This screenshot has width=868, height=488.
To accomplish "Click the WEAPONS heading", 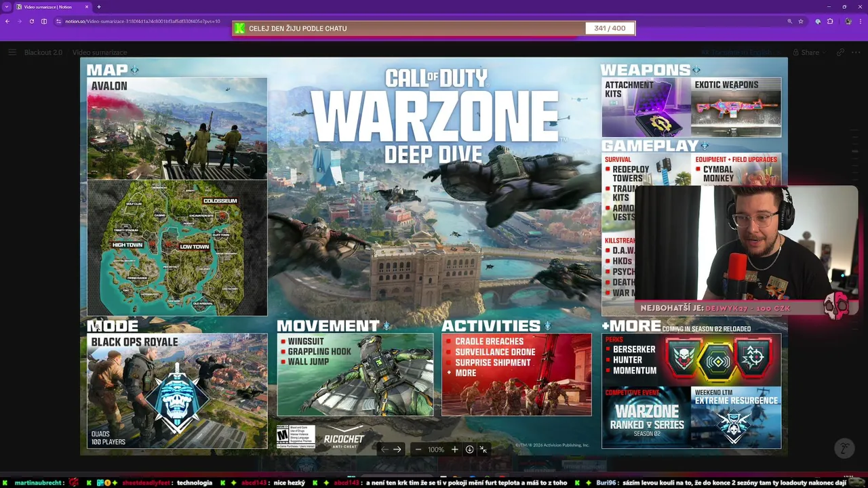I will (646, 69).
